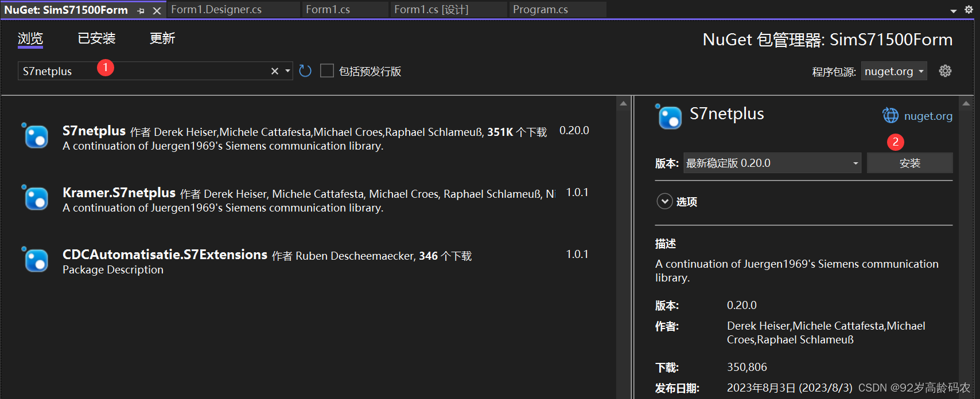Click the Kramer.S7netplus package icon

(36, 198)
